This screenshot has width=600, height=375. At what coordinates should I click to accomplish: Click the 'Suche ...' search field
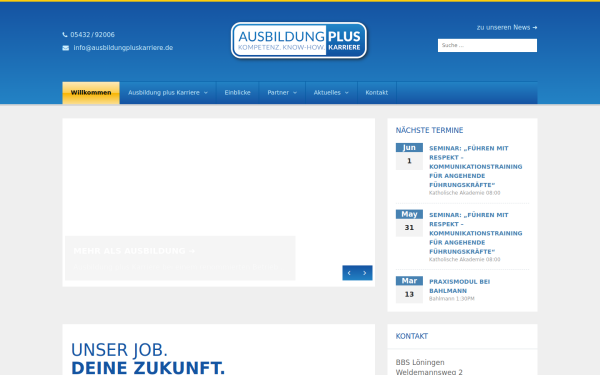(487, 46)
